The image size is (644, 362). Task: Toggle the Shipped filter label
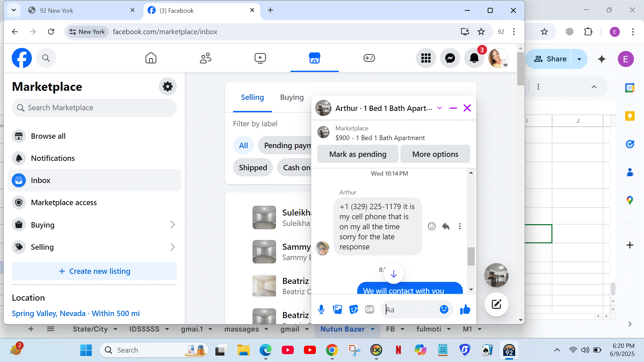coord(253,168)
